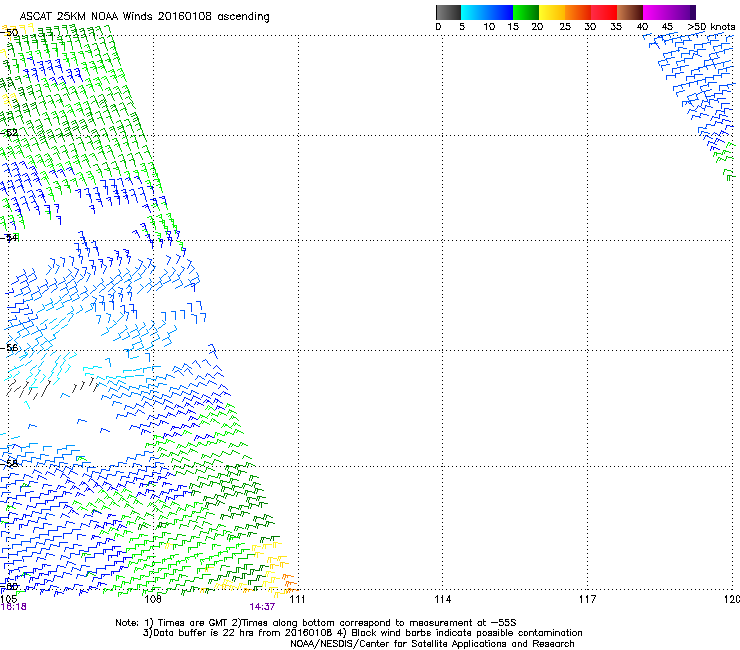Click the latitude label -58
The height and width of the screenshot is (650, 740).
tap(9, 464)
